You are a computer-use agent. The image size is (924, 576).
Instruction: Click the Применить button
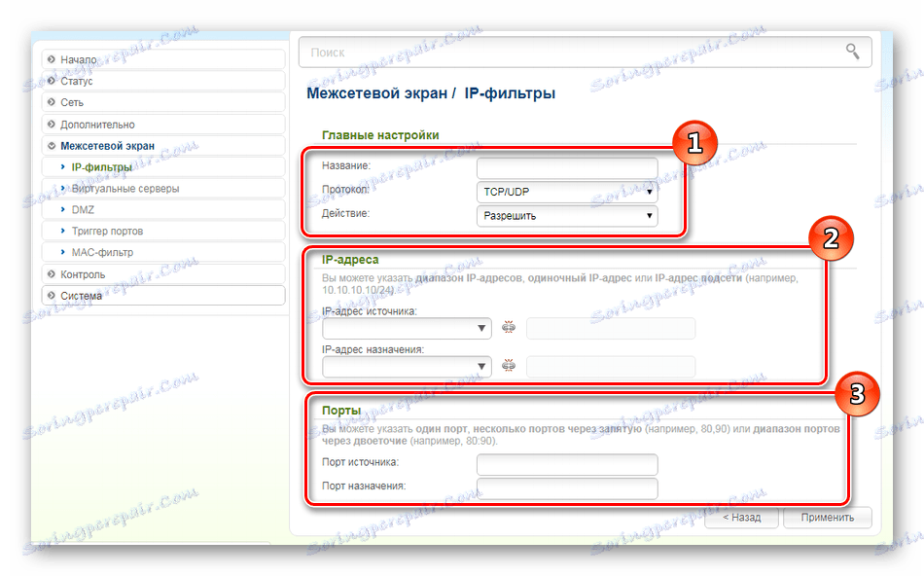pyautogui.click(x=828, y=517)
